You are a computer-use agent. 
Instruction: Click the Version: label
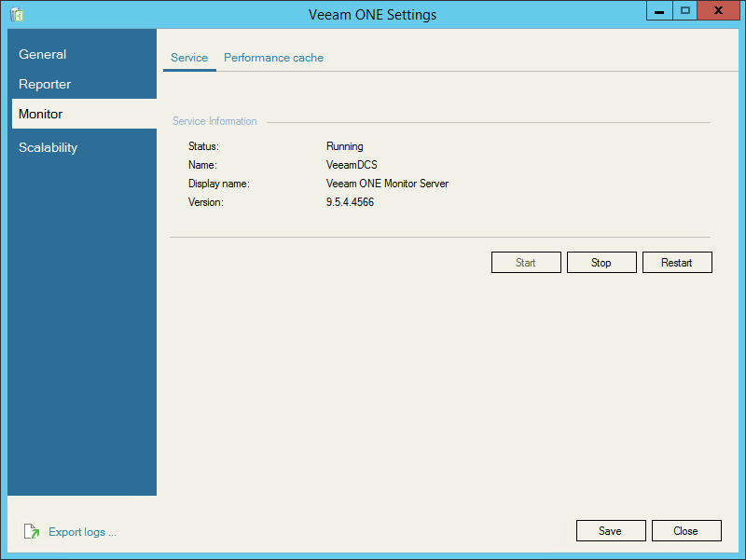coord(206,202)
